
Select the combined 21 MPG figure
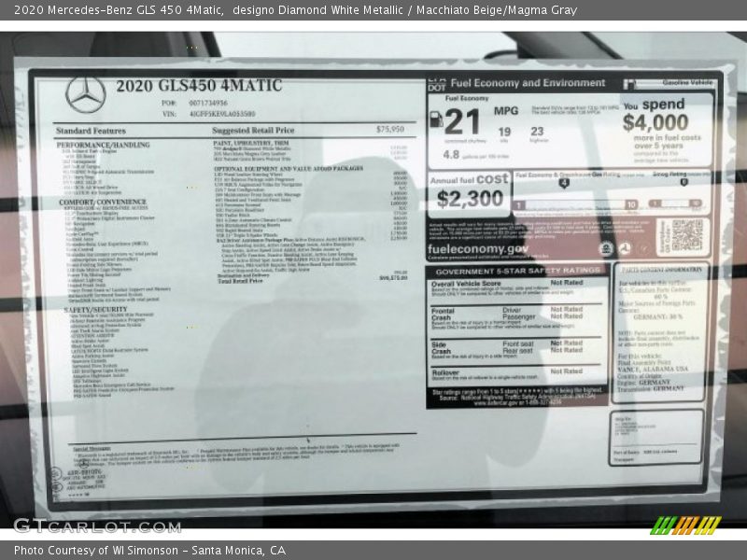click(461, 122)
